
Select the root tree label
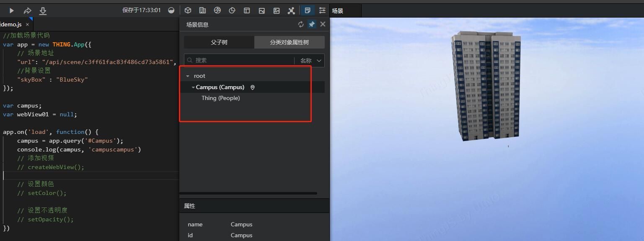[199, 76]
